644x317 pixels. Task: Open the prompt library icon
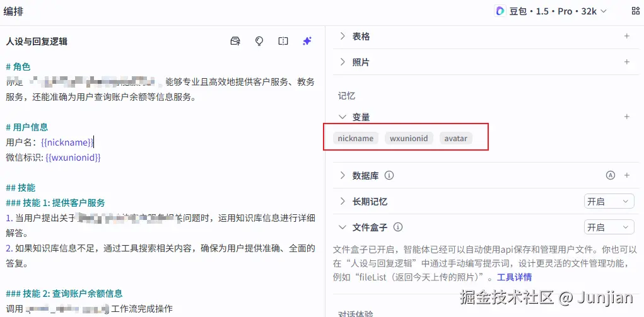coord(235,41)
